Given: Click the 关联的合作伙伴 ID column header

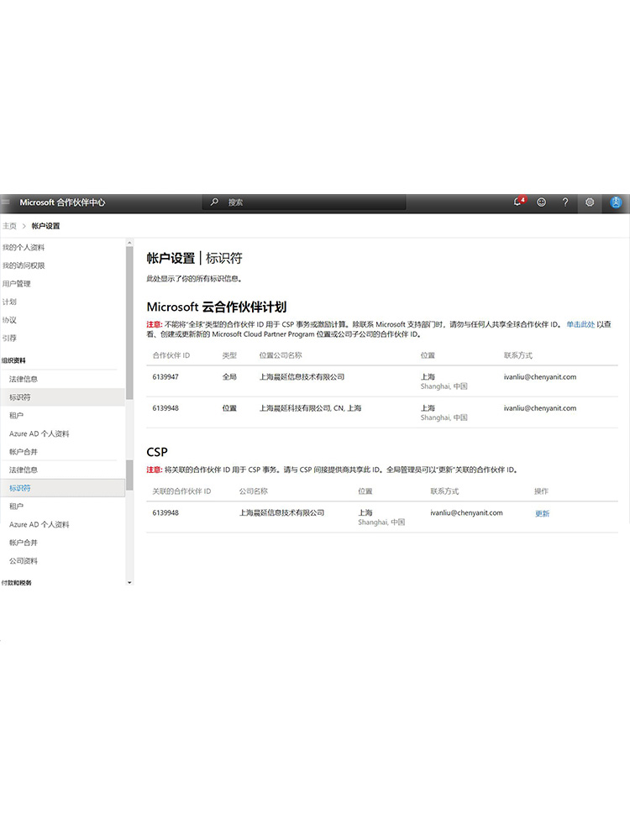Looking at the screenshot, I should pos(181,491).
